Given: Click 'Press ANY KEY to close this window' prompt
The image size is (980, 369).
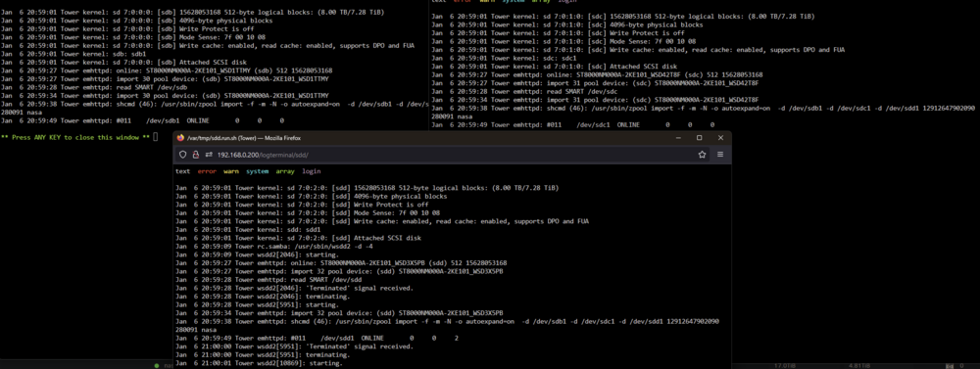Looking at the screenshot, I should point(75,137).
